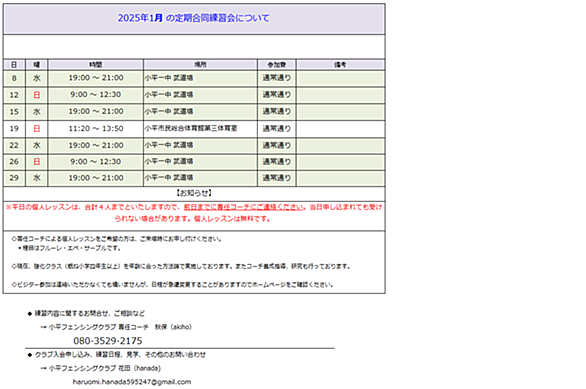Click the time "19:00 ~ 21:00" for the 29th
Viewport: 586px width, 389px height.
pyautogui.click(x=96, y=178)
